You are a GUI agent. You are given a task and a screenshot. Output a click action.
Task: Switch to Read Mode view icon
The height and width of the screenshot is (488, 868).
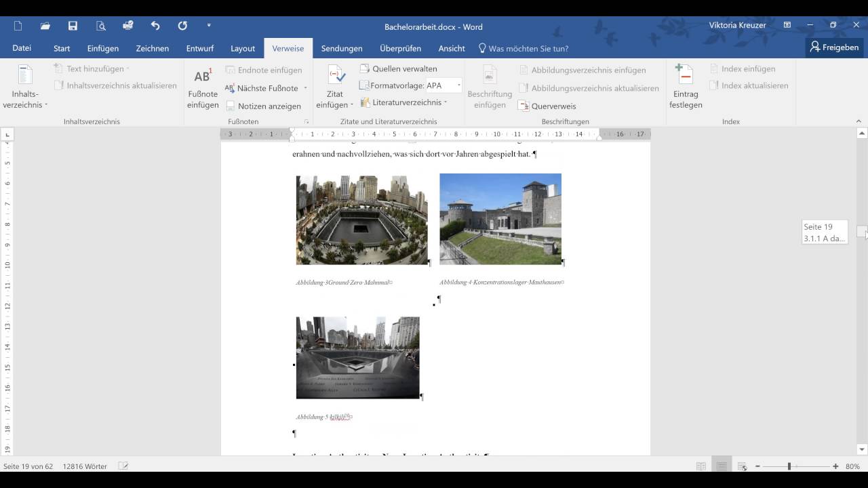[x=701, y=466]
